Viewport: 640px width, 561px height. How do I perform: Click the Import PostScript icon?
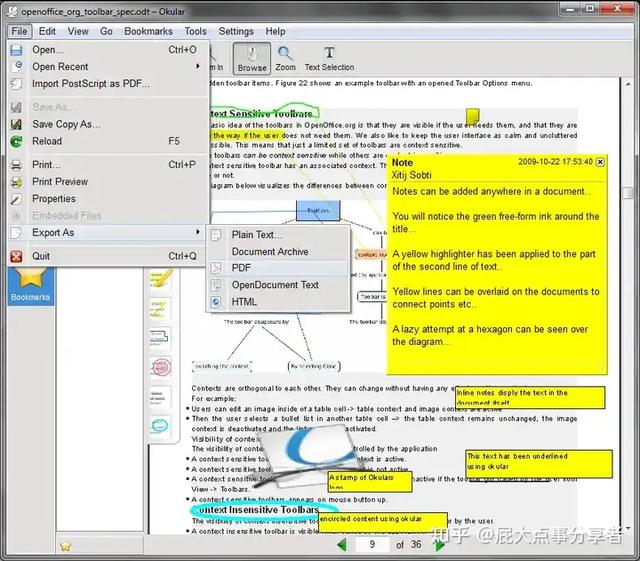tap(16, 84)
